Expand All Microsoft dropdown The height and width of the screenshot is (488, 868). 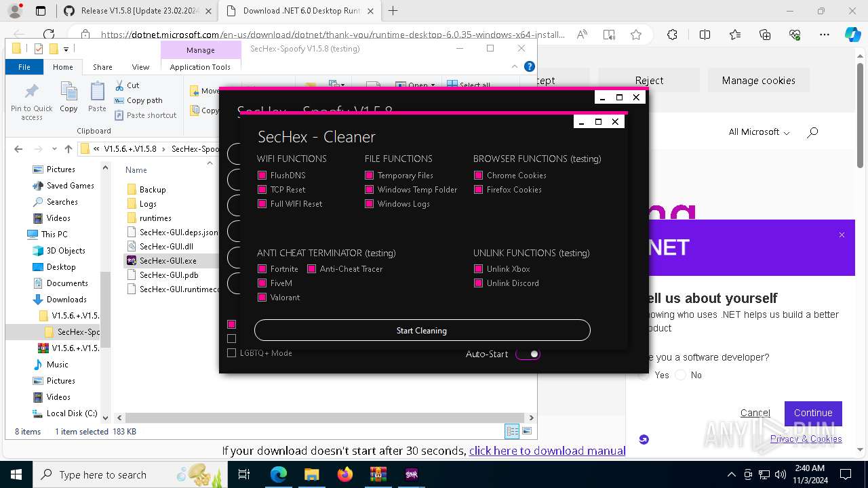759,132
